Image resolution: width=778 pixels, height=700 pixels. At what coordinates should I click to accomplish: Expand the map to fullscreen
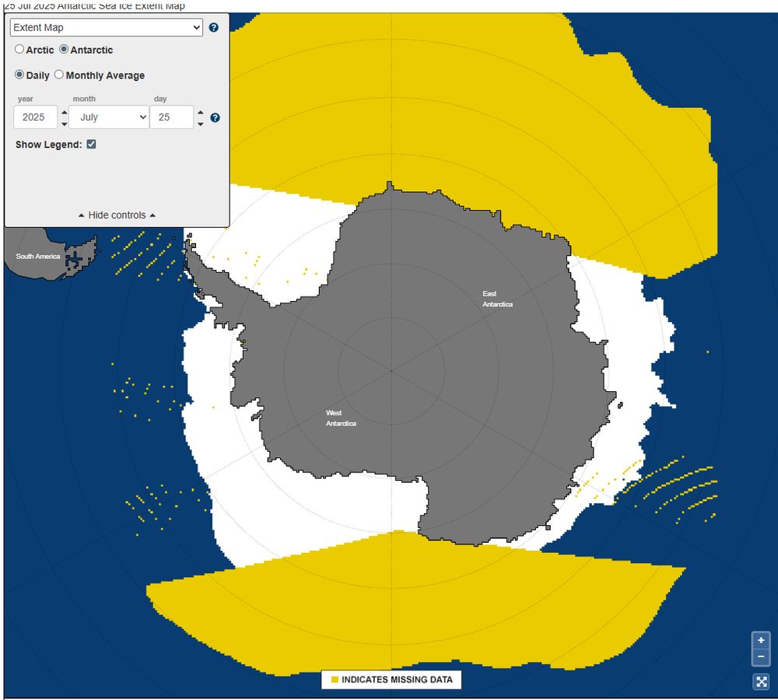click(760, 681)
